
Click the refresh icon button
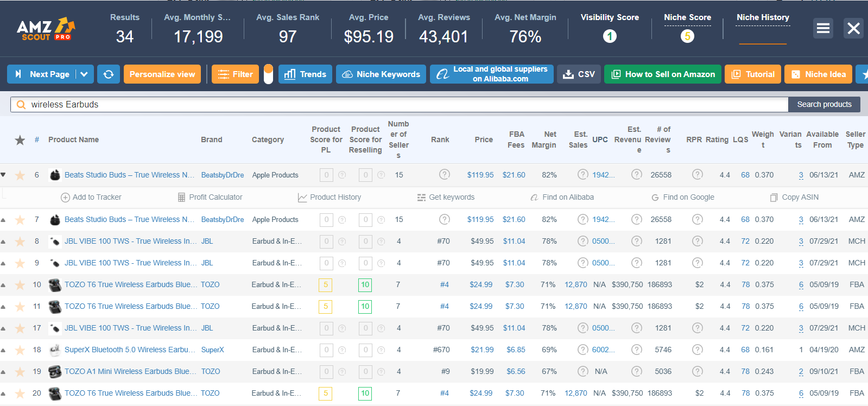109,74
